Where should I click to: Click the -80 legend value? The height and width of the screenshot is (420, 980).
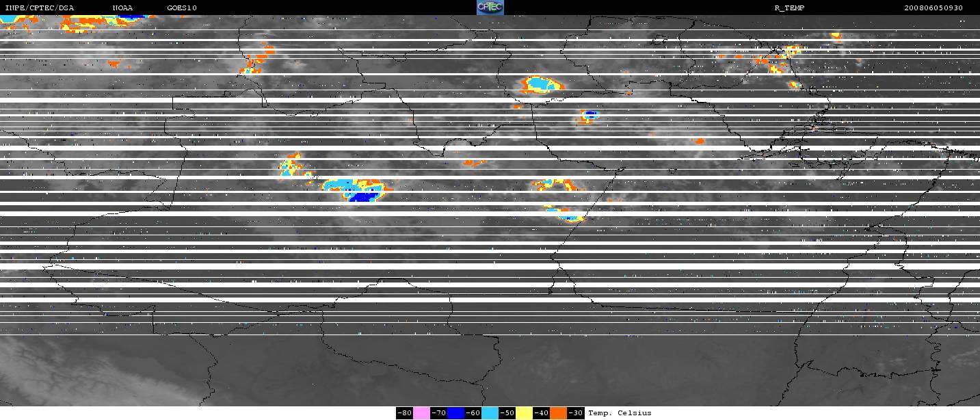pos(404,413)
